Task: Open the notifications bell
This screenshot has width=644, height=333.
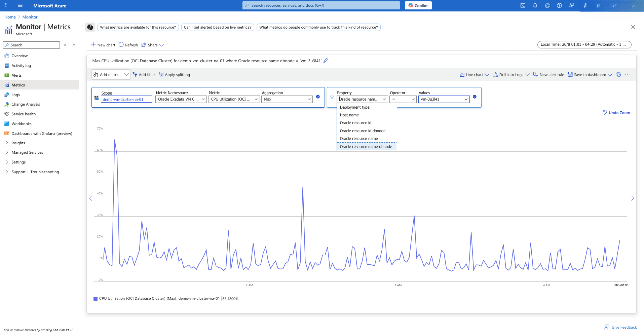Action: tap(535, 5)
